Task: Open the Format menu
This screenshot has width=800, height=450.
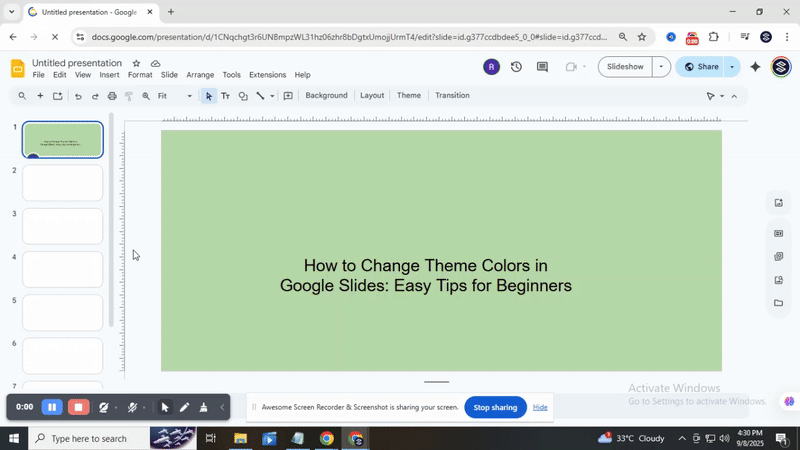Action: pyautogui.click(x=140, y=74)
